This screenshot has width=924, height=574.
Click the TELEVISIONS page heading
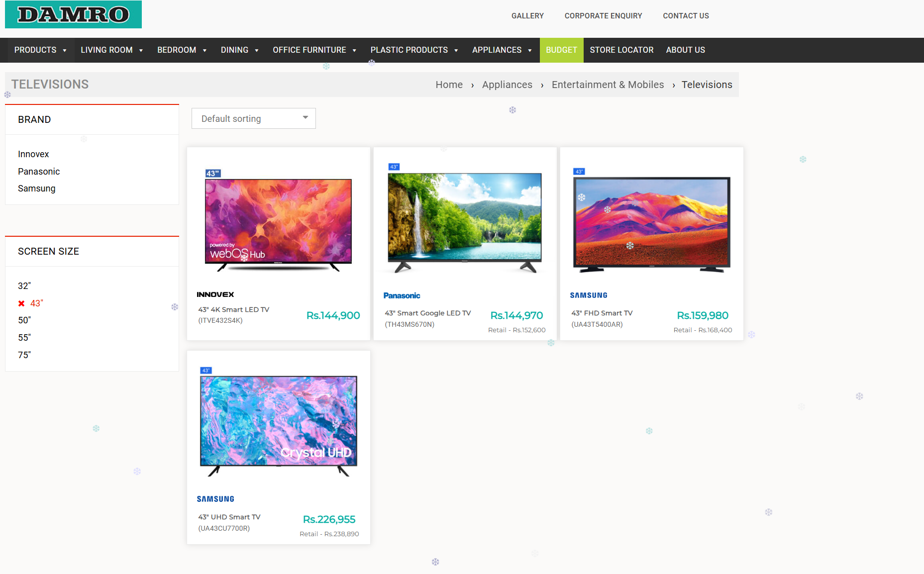click(x=50, y=85)
